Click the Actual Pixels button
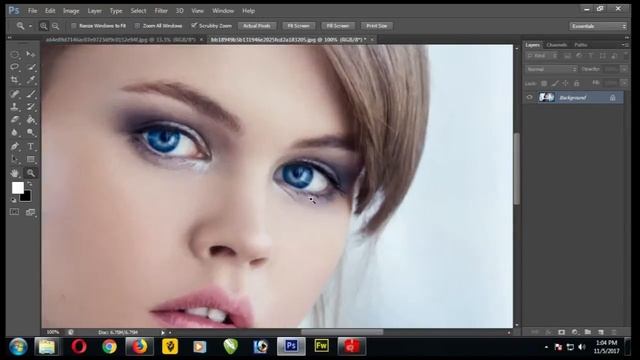Screen dimensions: 640x360 click(257, 26)
